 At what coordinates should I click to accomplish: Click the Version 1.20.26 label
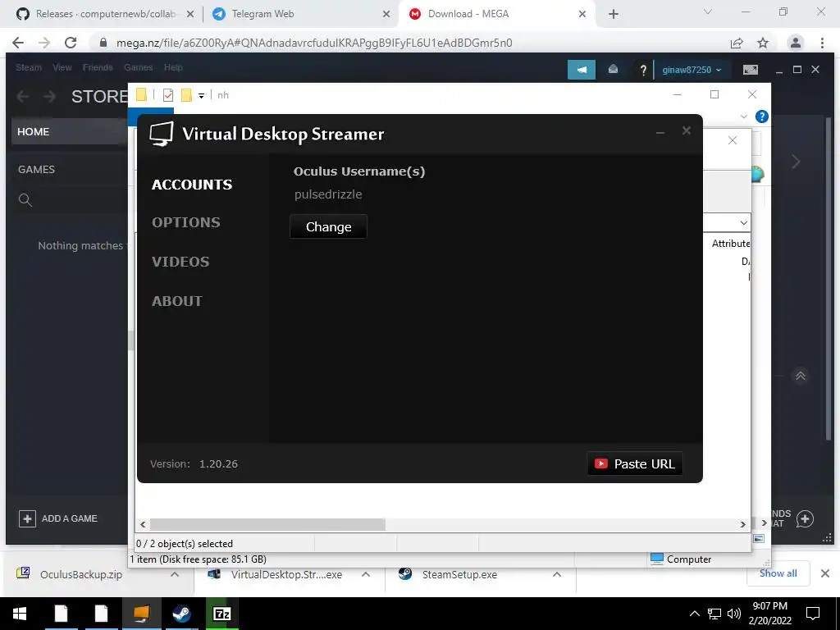pos(194,464)
